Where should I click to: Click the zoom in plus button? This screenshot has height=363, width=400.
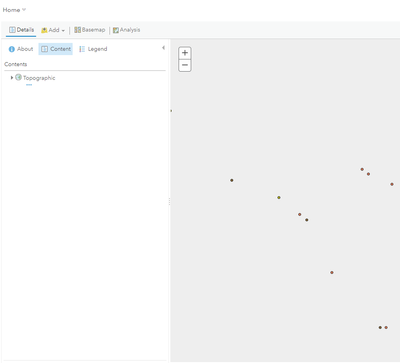(185, 53)
